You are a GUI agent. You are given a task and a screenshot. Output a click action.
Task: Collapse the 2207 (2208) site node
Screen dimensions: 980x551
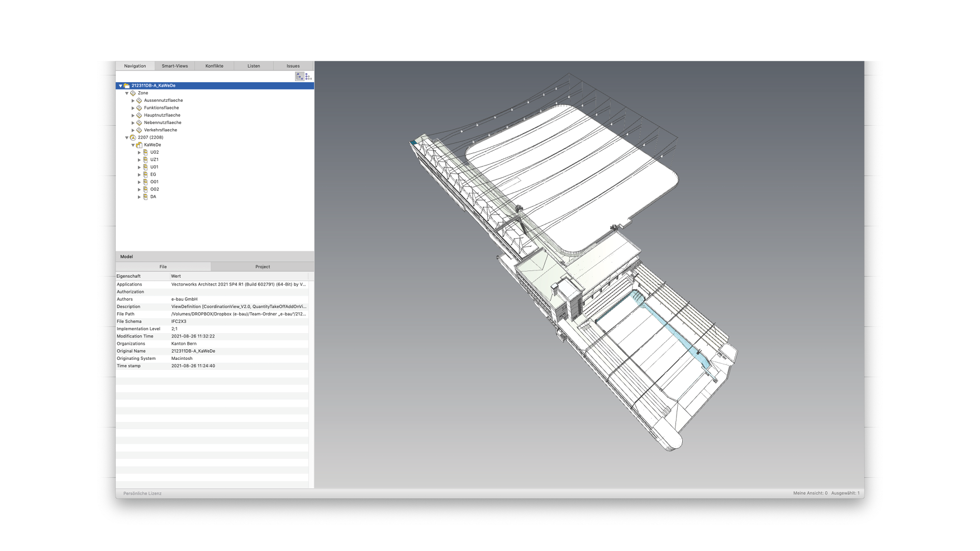point(127,137)
